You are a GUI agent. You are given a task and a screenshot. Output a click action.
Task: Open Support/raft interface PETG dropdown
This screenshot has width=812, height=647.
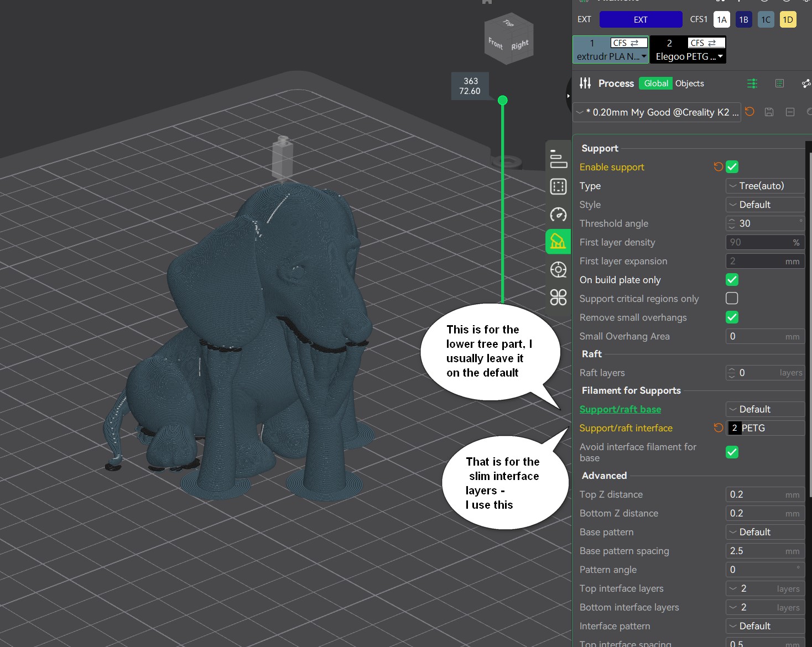765,428
